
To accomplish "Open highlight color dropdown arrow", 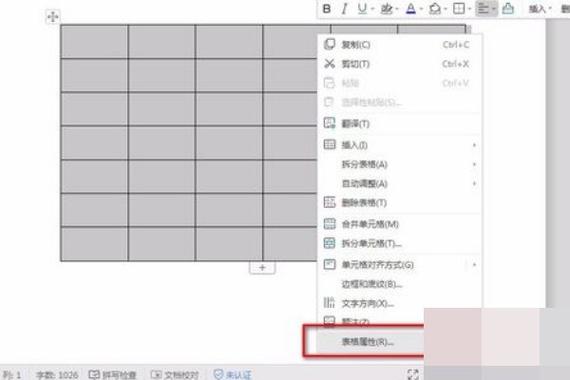I will click(x=397, y=9).
